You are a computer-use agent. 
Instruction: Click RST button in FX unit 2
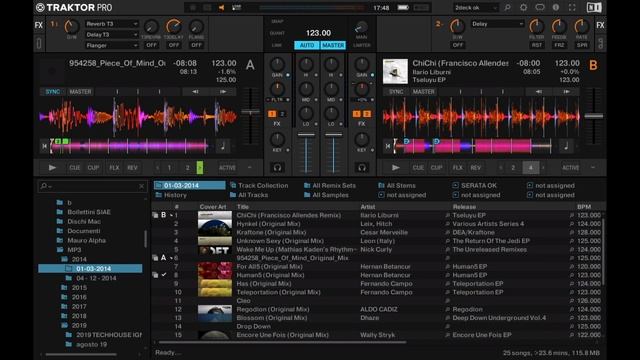point(537,45)
